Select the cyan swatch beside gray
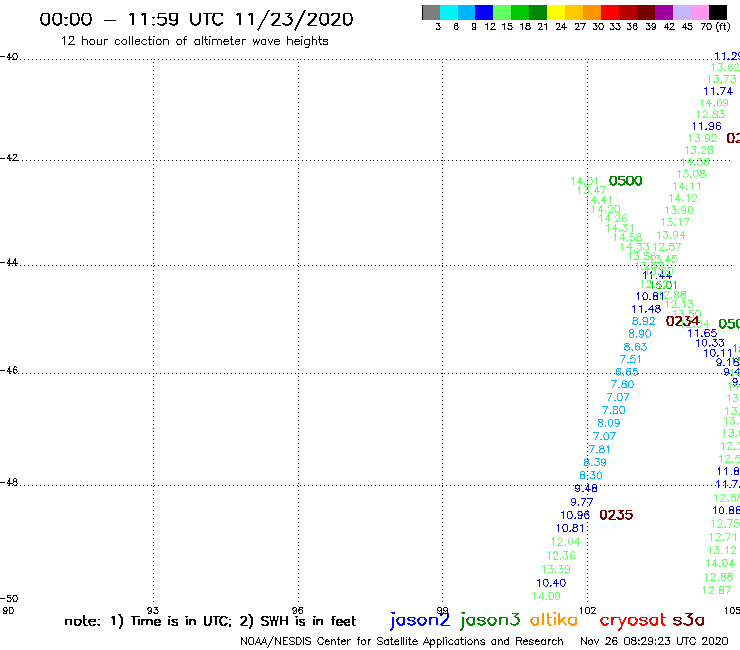 coord(449,12)
